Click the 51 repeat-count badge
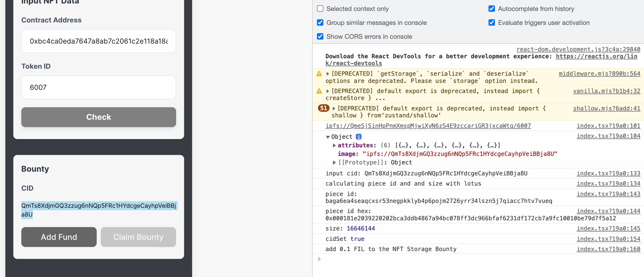This screenshot has height=277, width=644. 324,108
